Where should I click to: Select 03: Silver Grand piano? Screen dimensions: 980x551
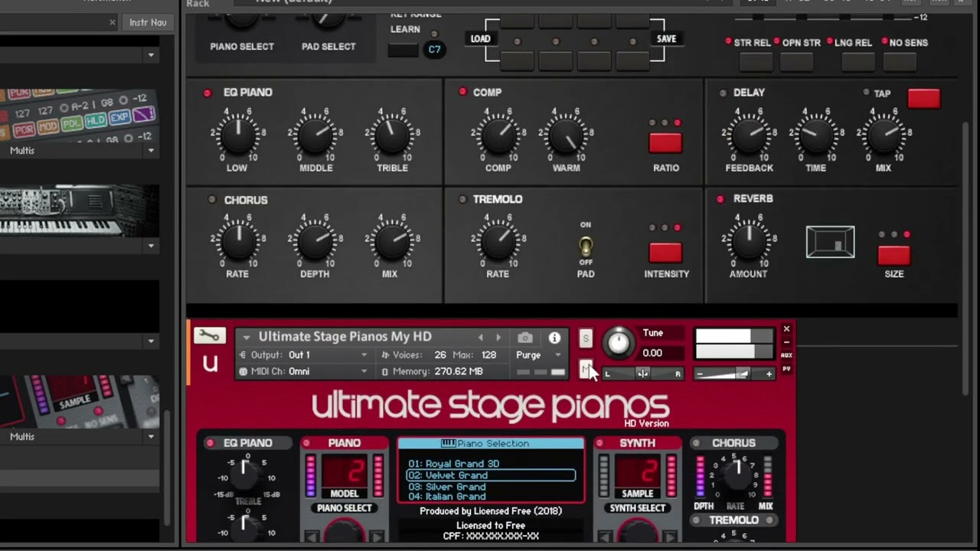point(446,487)
